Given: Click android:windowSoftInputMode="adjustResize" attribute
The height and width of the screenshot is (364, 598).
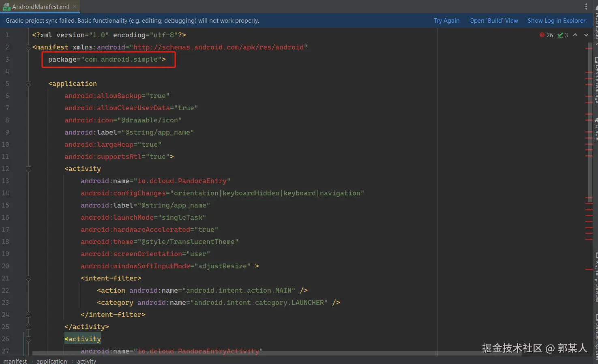Looking at the screenshot, I should [166, 266].
